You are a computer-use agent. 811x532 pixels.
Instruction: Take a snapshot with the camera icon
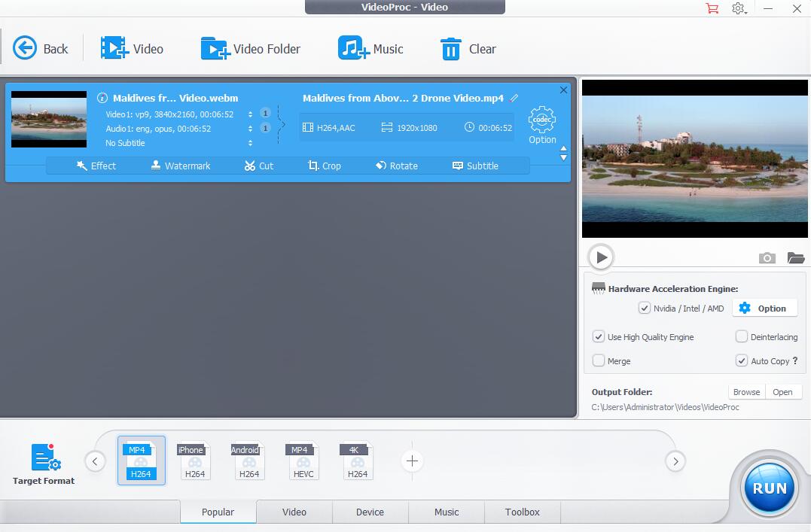coord(767,257)
